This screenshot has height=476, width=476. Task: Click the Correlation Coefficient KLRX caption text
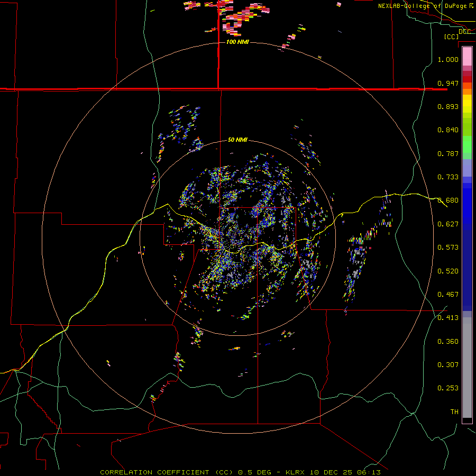click(240, 472)
